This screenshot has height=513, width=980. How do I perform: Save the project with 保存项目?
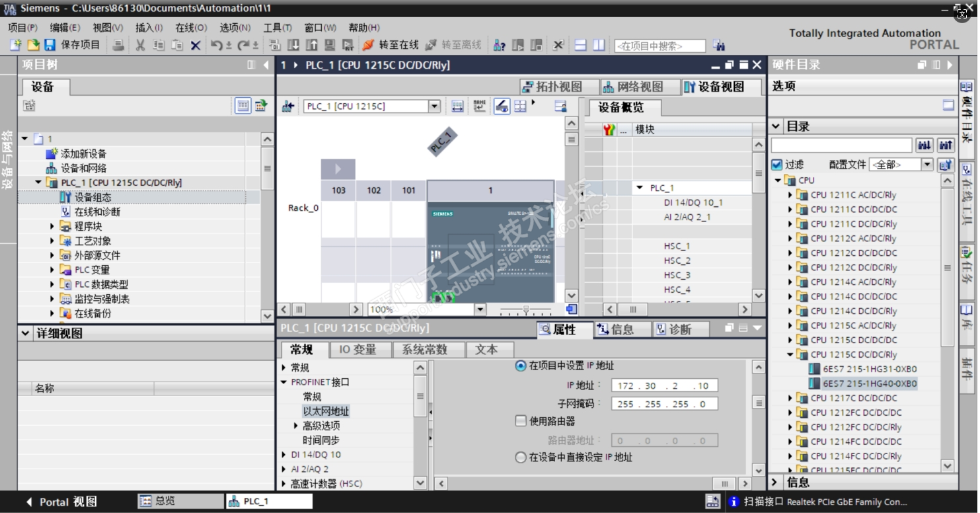click(x=72, y=45)
